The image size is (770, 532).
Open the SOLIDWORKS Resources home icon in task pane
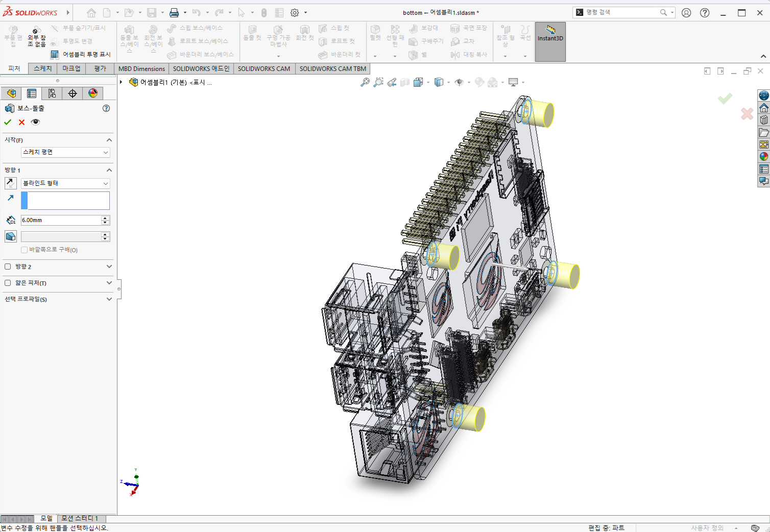(x=764, y=108)
